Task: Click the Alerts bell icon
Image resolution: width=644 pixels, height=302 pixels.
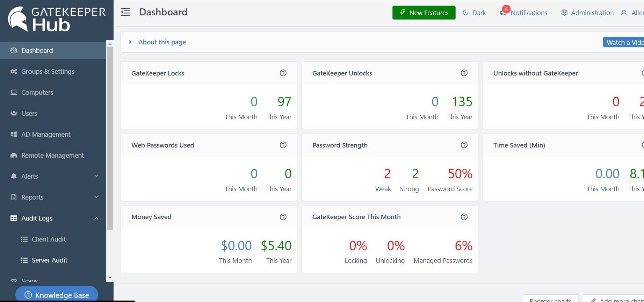Action: [14, 176]
